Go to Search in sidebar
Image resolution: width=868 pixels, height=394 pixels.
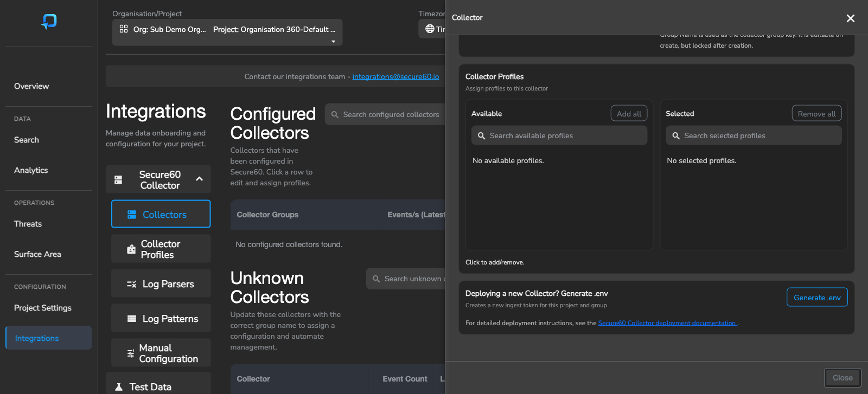pos(27,140)
